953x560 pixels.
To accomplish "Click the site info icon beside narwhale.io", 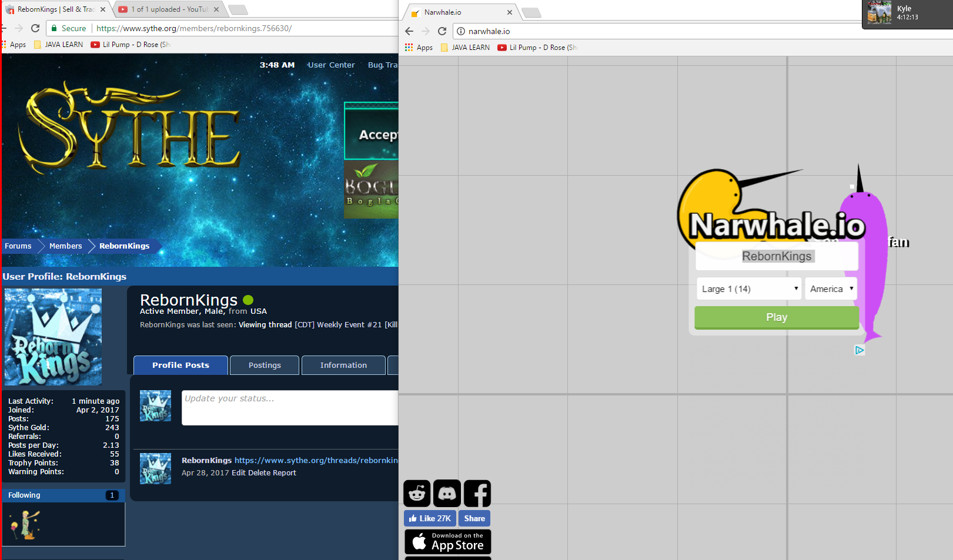I will 461,31.
